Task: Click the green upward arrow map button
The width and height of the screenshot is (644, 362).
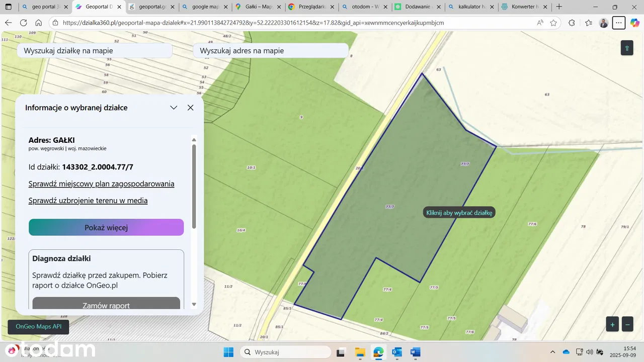Action: [x=627, y=48]
